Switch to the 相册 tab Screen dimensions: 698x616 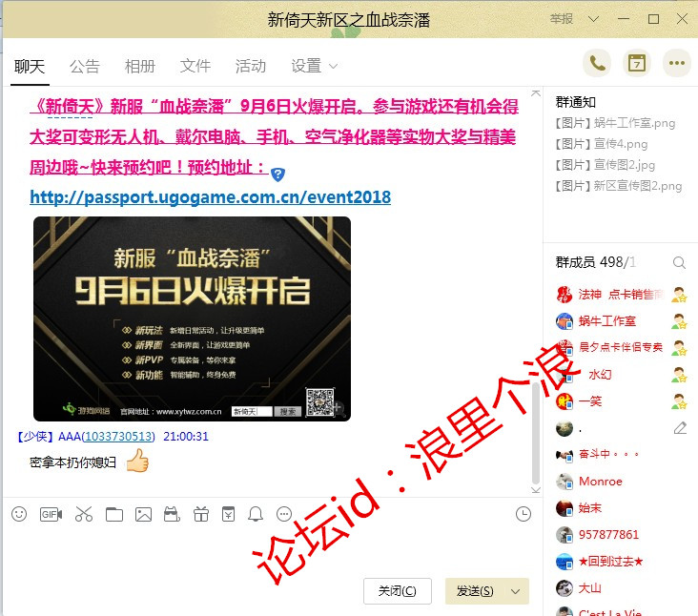[139, 66]
